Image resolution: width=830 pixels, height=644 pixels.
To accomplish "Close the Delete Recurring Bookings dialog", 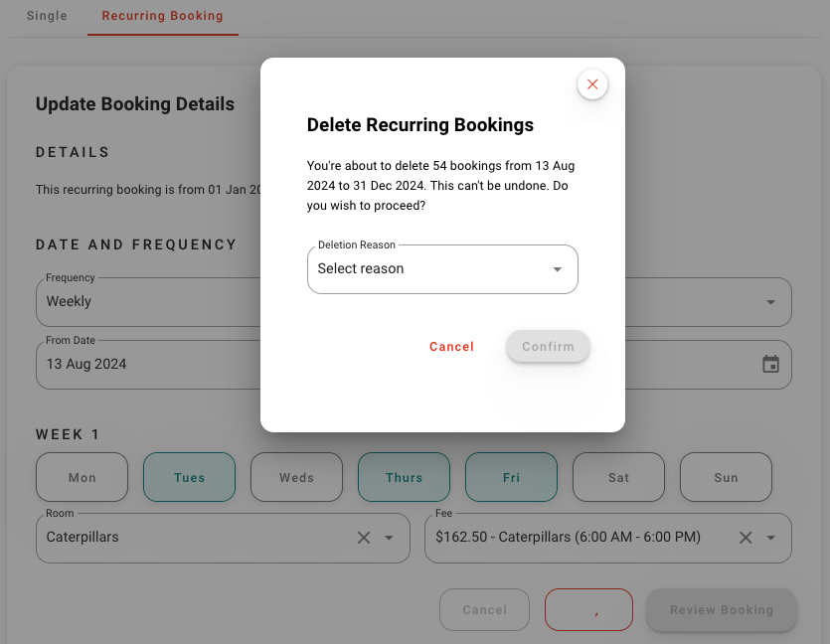I will pos(592,84).
